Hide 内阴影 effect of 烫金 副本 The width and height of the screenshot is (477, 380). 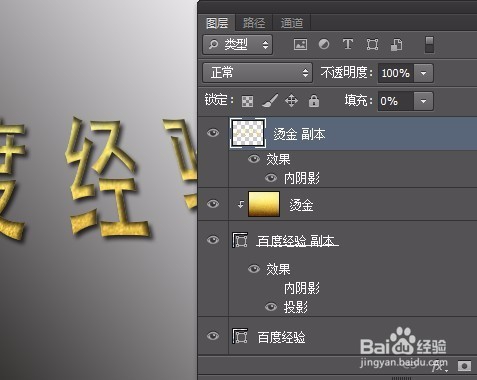point(271,178)
